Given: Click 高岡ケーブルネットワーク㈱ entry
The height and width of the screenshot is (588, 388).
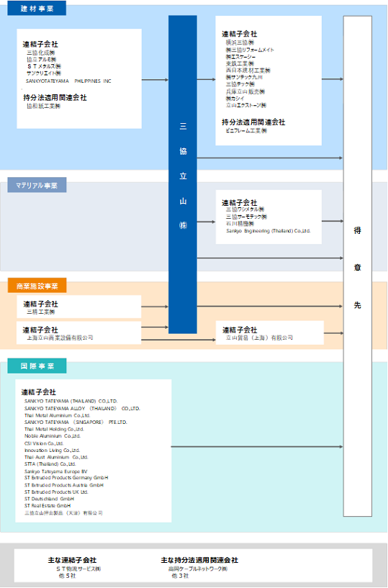Looking at the screenshot, I should 197,569.
